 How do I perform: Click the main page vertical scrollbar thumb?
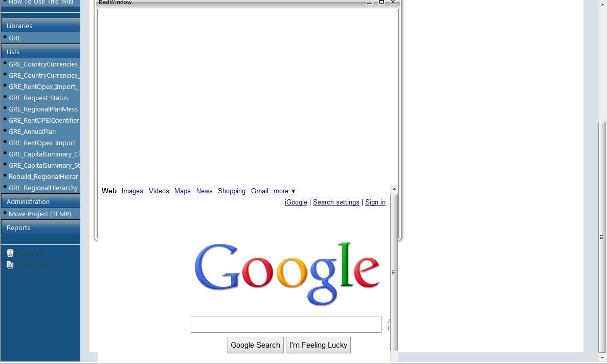[x=602, y=237]
